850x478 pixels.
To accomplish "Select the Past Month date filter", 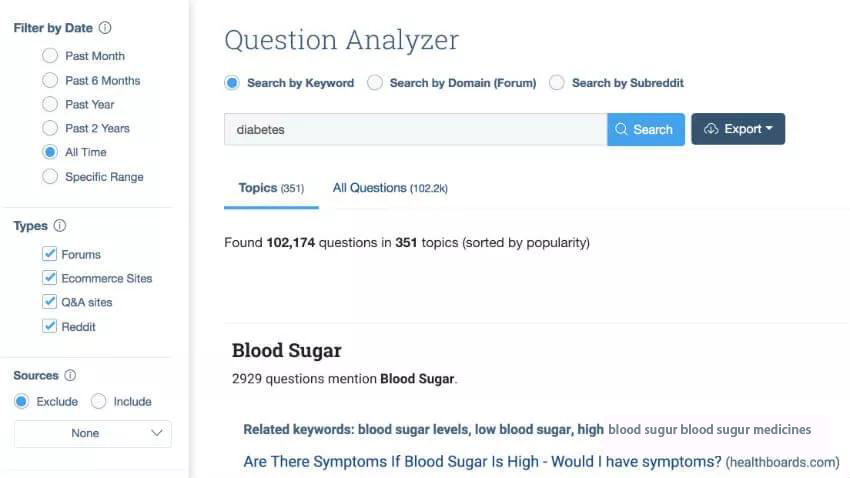I will (50, 56).
